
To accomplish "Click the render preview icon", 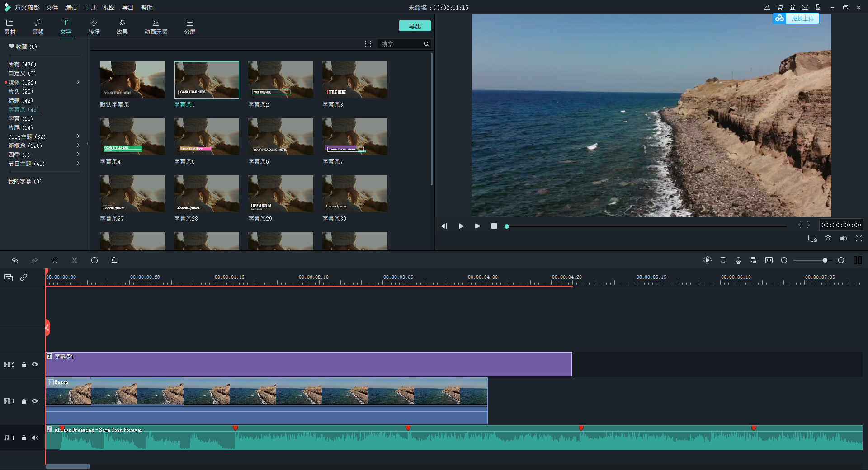I will tap(708, 260).
